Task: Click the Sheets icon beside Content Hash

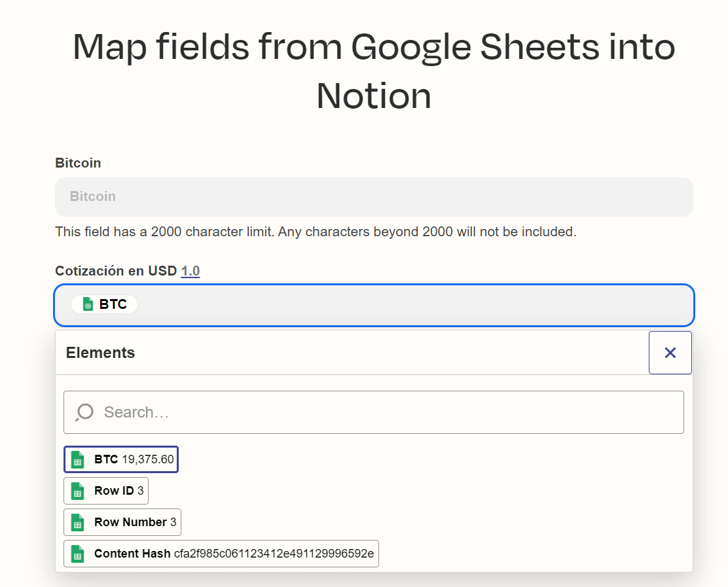Action: (x=78, y=554)
